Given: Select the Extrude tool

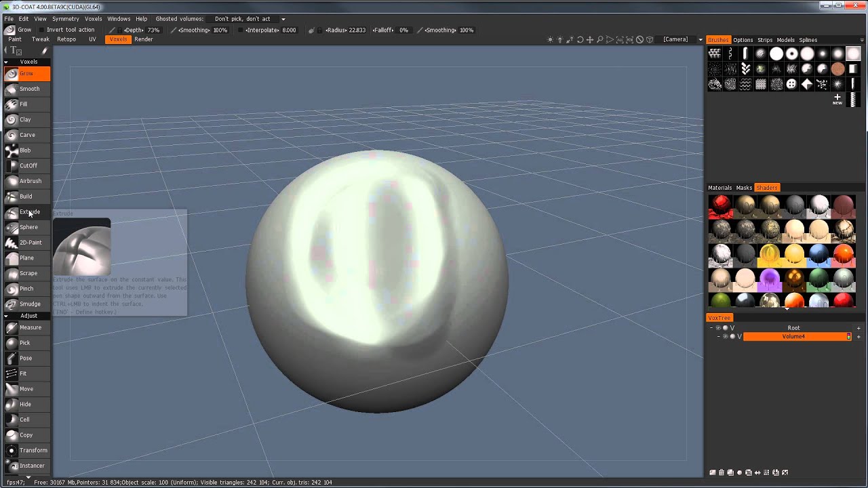Looking at the screenshot, I should click(x=26, y=212).
